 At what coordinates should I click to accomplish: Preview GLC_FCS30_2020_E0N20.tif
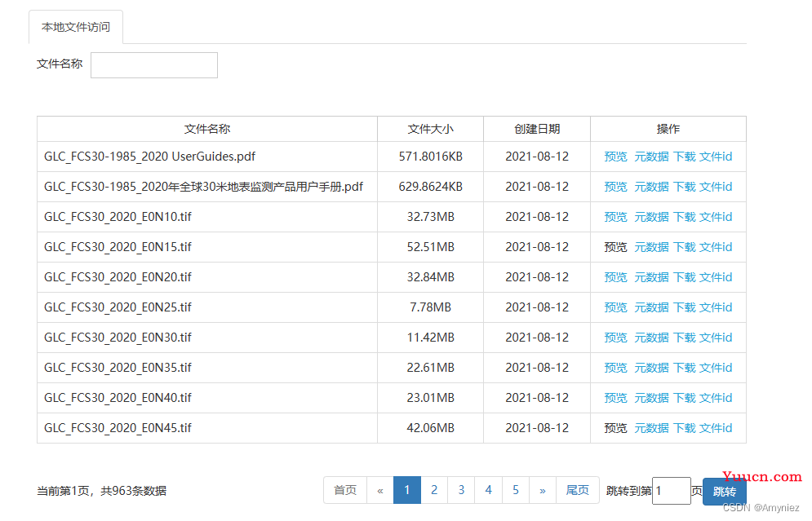(615, 277)
